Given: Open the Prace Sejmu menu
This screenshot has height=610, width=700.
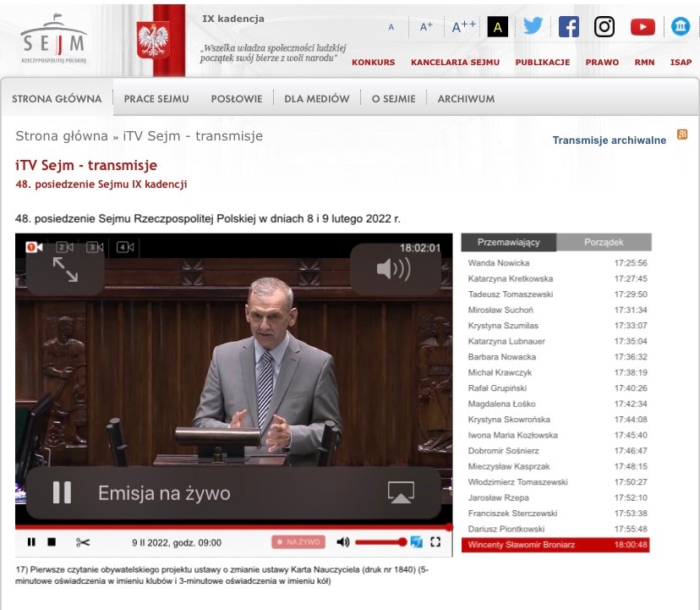Looking at the screenshot, I should click(156, 99).
